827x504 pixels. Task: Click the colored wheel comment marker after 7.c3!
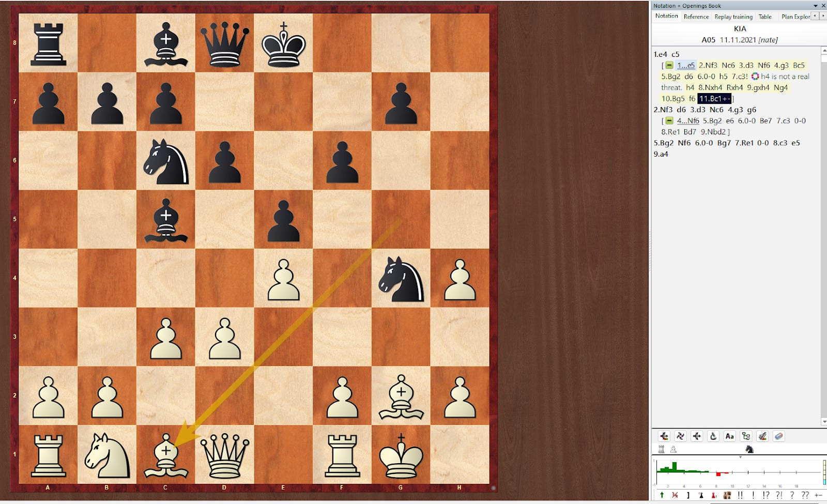pos(755,76)
